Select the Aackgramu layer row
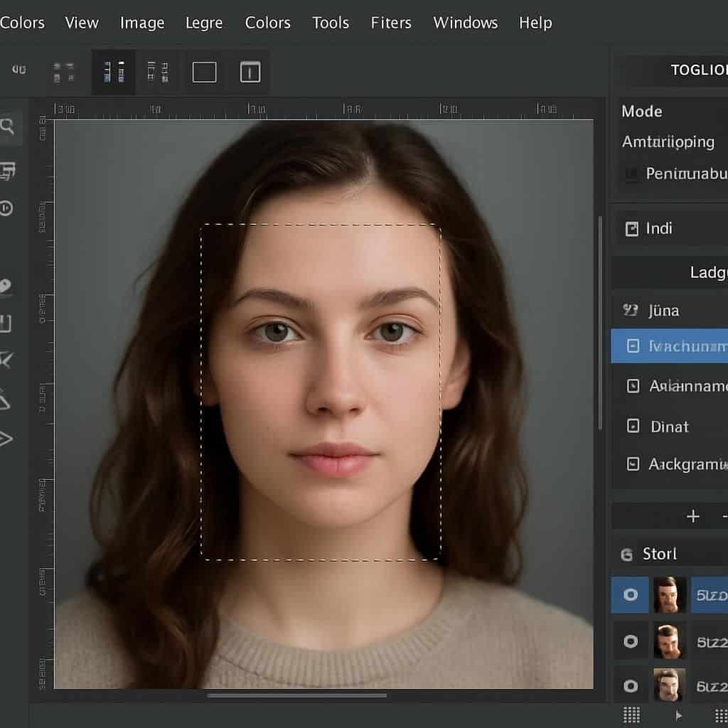The width and height of the screenshot is (728, 728). point(670,464)
